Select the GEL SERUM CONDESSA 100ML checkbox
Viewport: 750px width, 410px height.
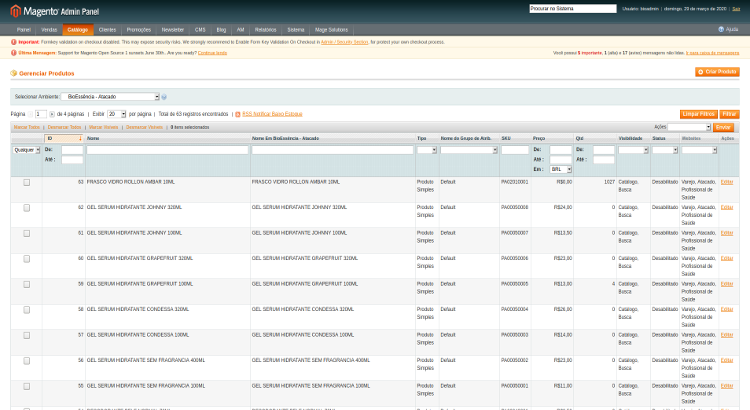27,335
